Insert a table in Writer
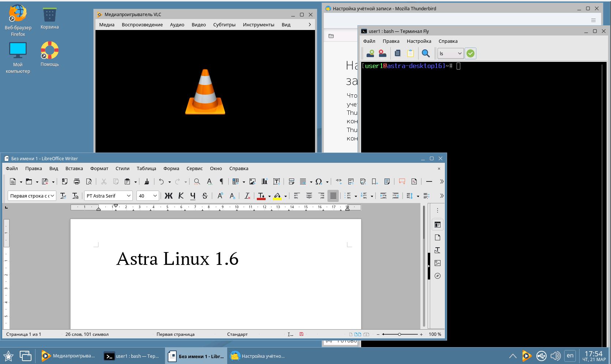 point(235,181)
